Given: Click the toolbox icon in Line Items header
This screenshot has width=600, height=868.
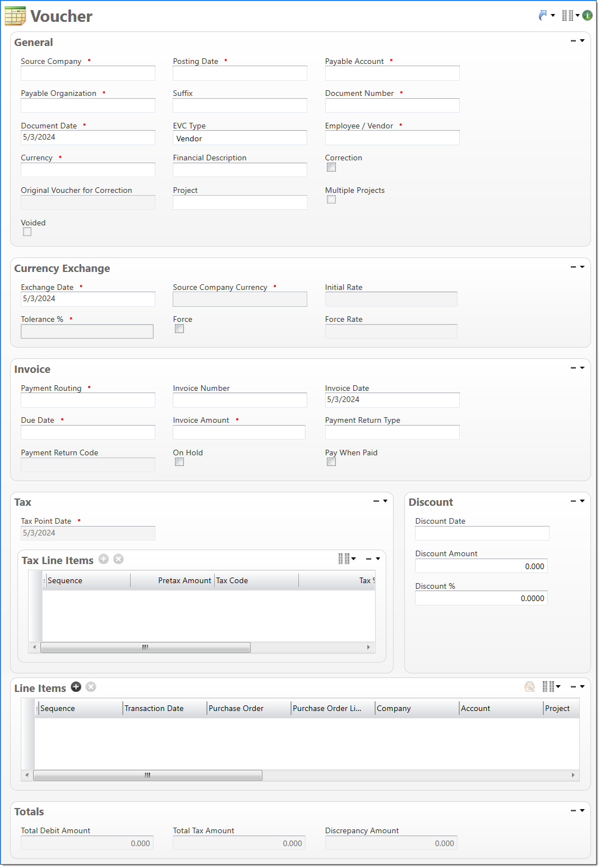Looking at the screenshot, I should 529,686.
